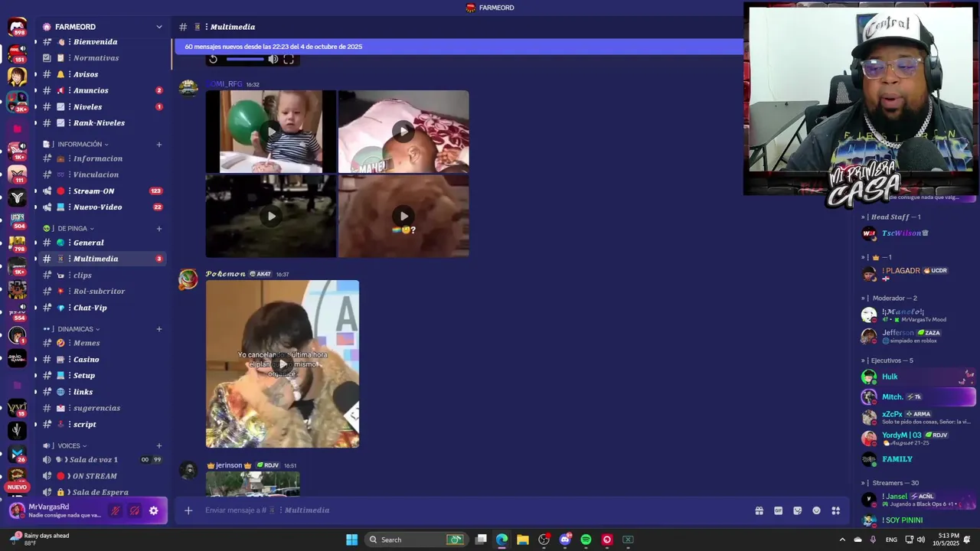Toggle deafen headphones in user panel

[x=134, y=510]
